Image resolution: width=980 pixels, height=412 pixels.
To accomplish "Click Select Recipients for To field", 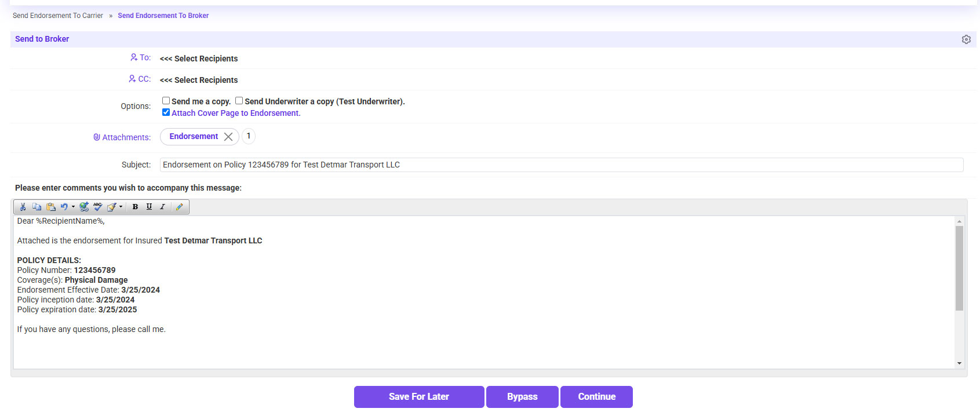I will (199, 59).
